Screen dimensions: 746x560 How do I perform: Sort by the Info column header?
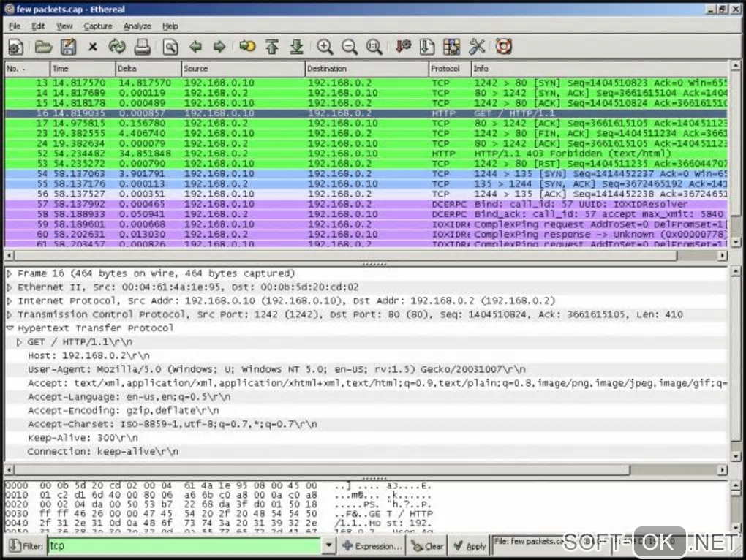[x=600, y=69]
